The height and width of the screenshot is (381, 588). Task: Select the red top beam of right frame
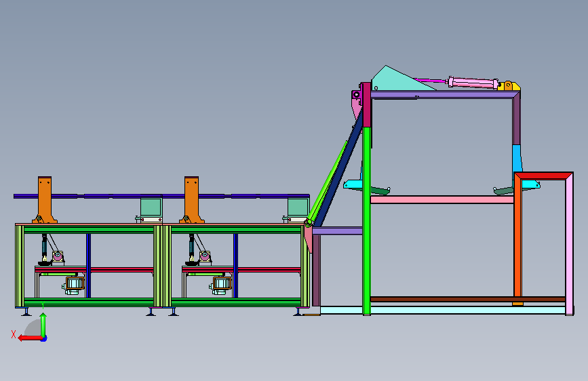[543, 176]
